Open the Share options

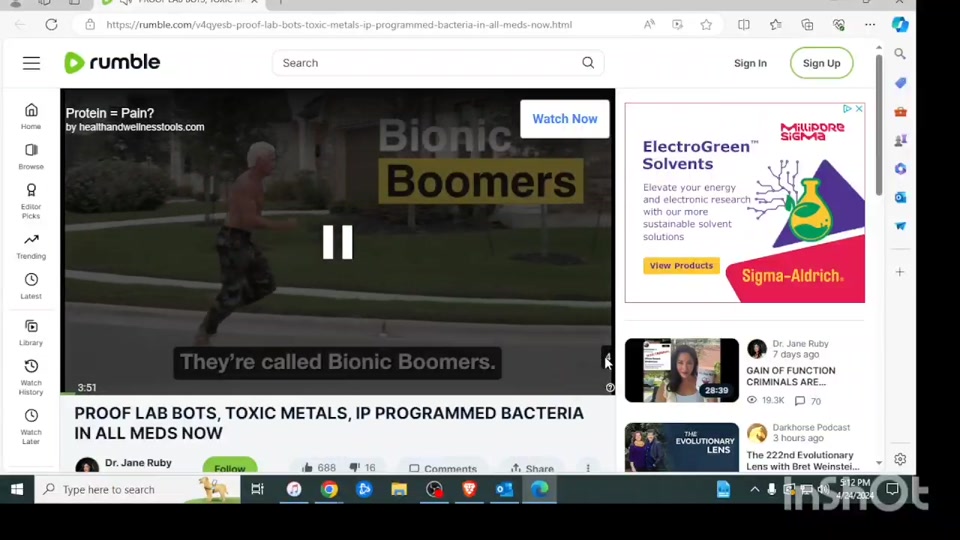[x=531, y=468]
